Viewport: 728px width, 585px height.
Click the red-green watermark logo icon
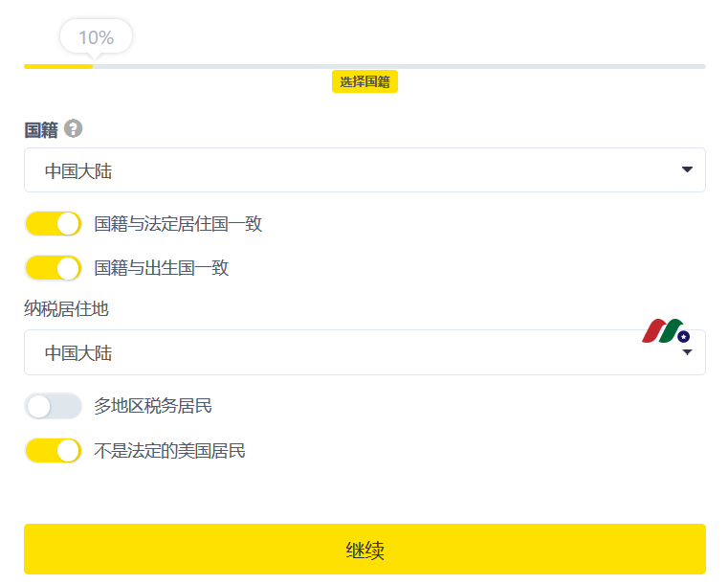(666, 331)
